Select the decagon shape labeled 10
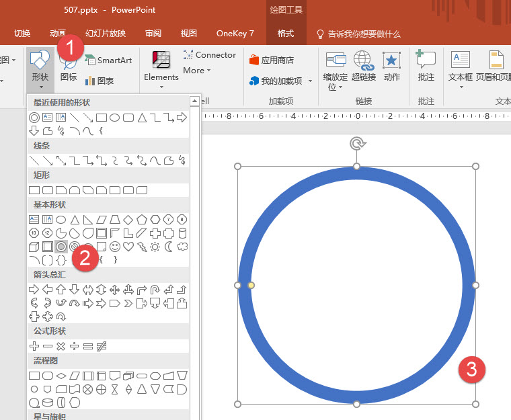 (x=34, y=233)
